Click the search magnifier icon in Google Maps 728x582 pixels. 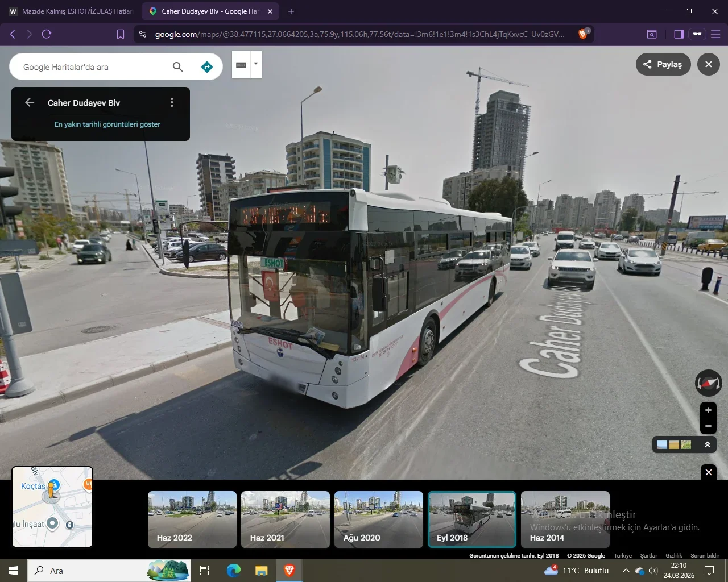[x=177, y=67]
